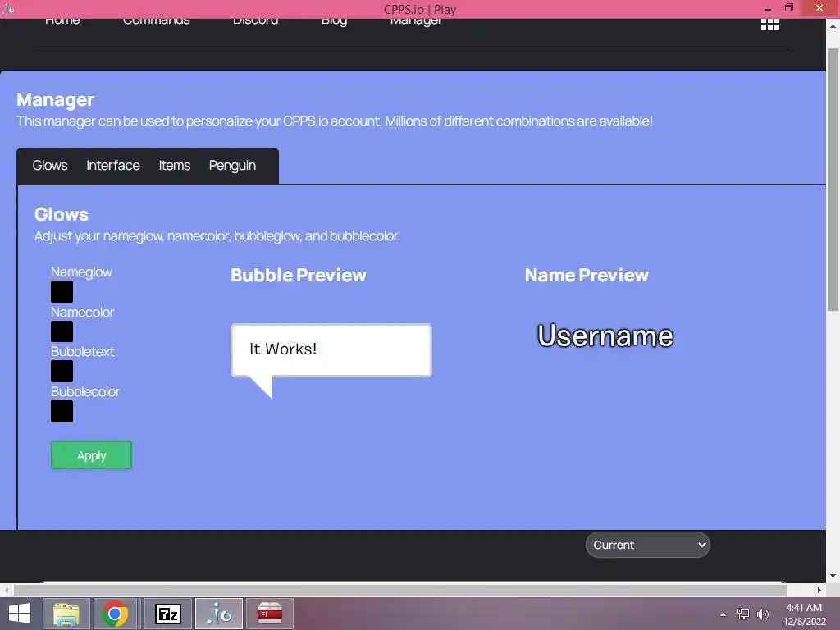The image size is (840, 630).
Task: Open File Explorer from the taskbar
Action: tap(66, 614)
